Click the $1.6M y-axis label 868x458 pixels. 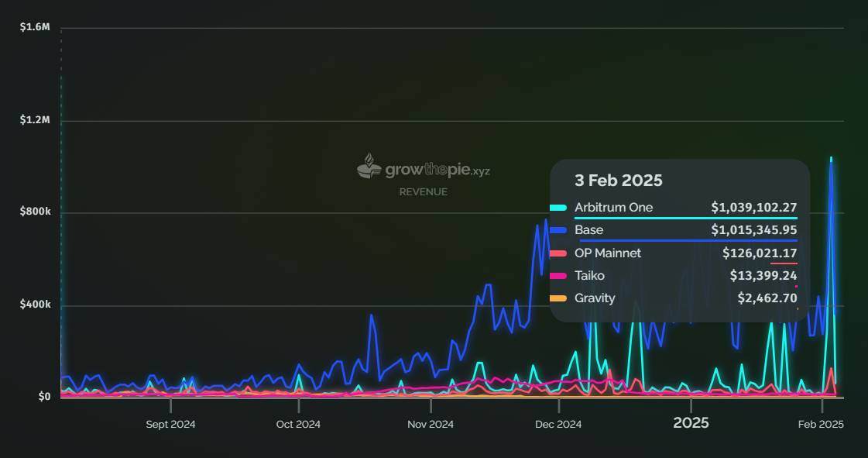click(35, 27)
